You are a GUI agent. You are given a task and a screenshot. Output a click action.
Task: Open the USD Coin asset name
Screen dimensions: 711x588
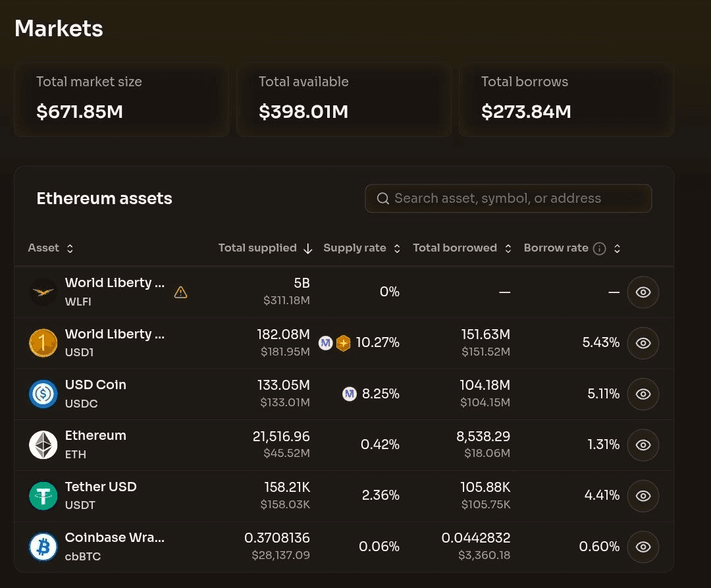pos(95,385)
